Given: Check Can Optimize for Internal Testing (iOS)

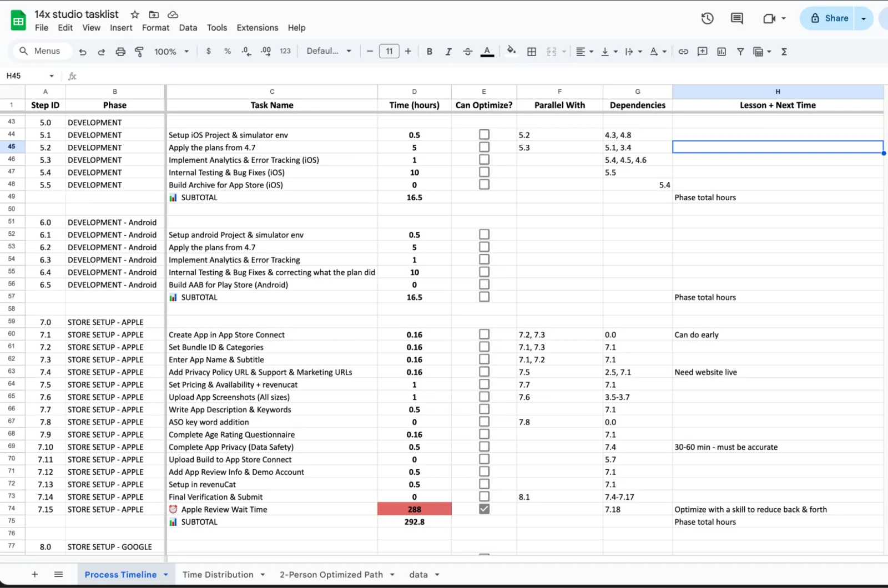Looking at the screenshot, I should click(485, 173).
